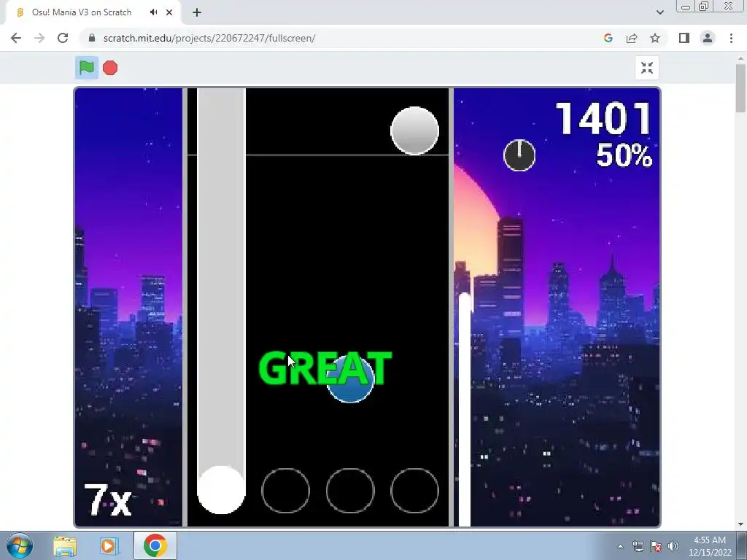The height and width of the screenshot is (560, 747).
Task: Open system volume tray icon
Action: tap(673, 546)
